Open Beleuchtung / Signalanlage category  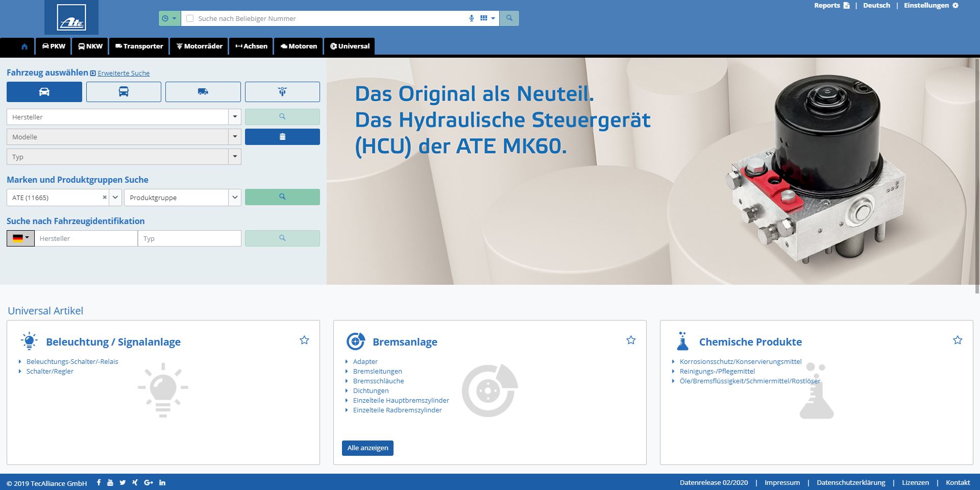pos(113,342)
